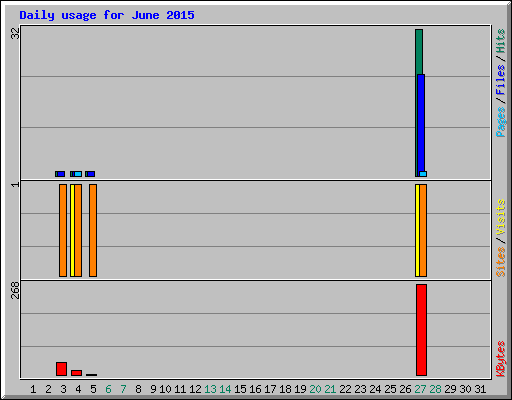
Task: Click day '3' on the x-axis
Action: (63, 389)
